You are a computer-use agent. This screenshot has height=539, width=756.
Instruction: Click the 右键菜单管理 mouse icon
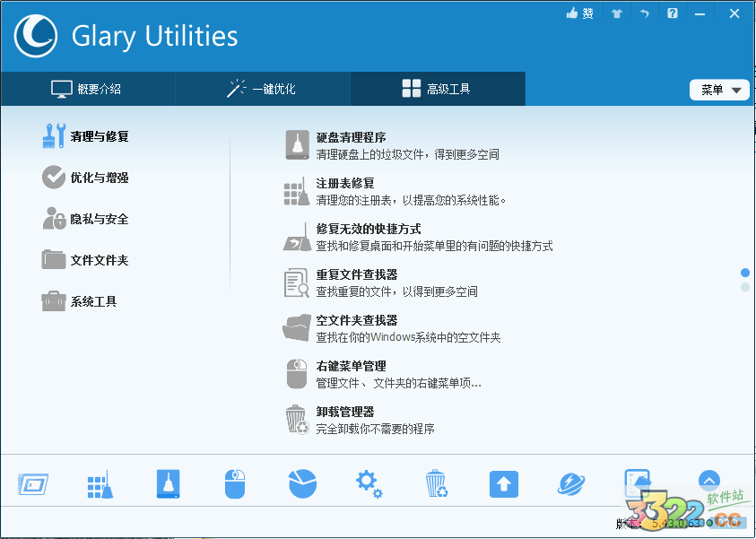tap(297, 374)
